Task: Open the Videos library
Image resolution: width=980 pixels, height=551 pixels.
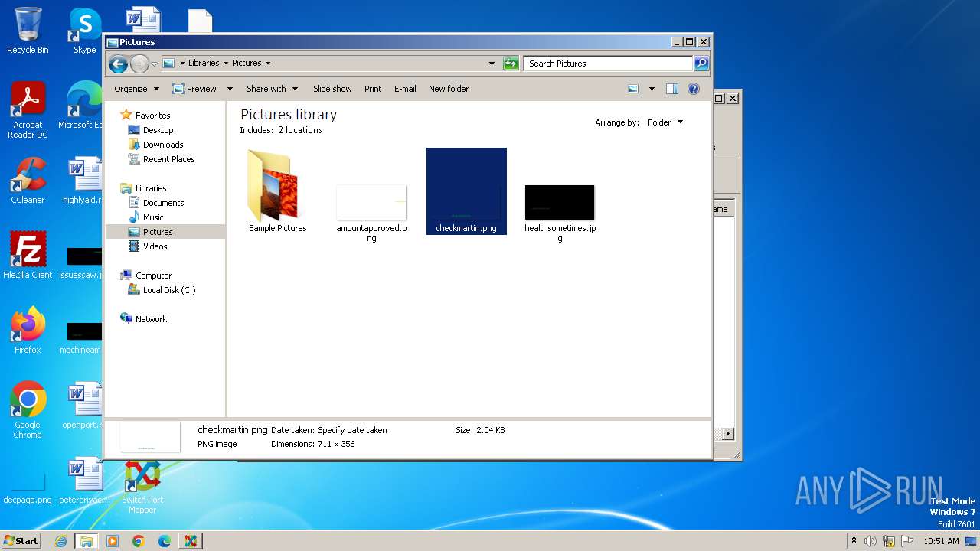Action: tap(155, 246)
